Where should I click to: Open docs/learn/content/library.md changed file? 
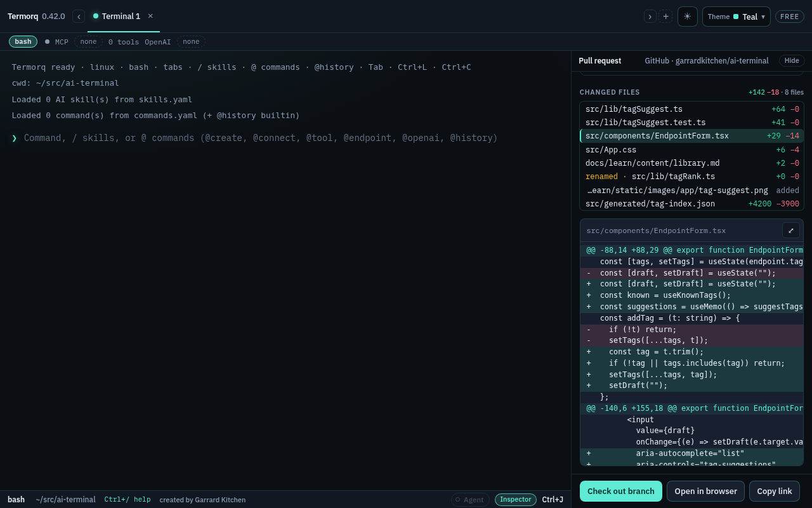coord(691,163)
